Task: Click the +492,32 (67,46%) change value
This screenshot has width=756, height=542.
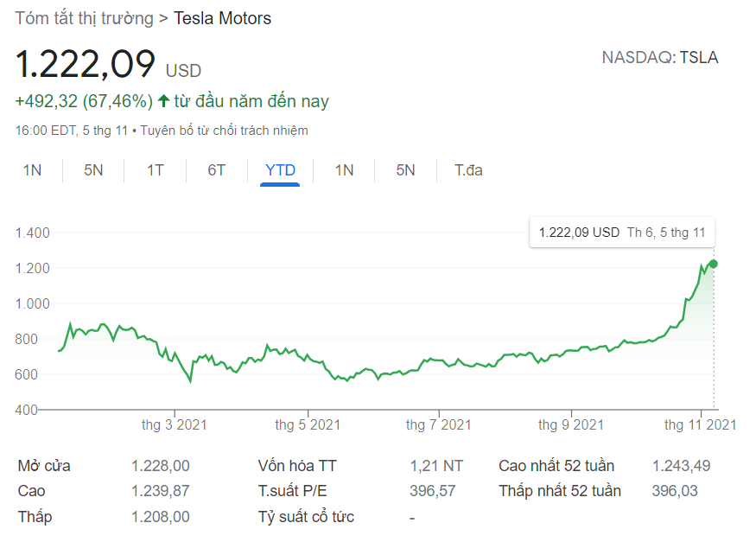Action: (x=84, y=101)
